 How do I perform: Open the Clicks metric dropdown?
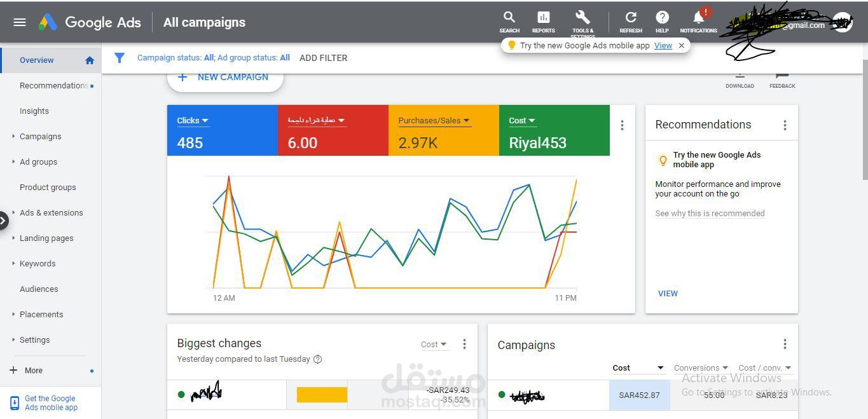click(x=192, y=120)
